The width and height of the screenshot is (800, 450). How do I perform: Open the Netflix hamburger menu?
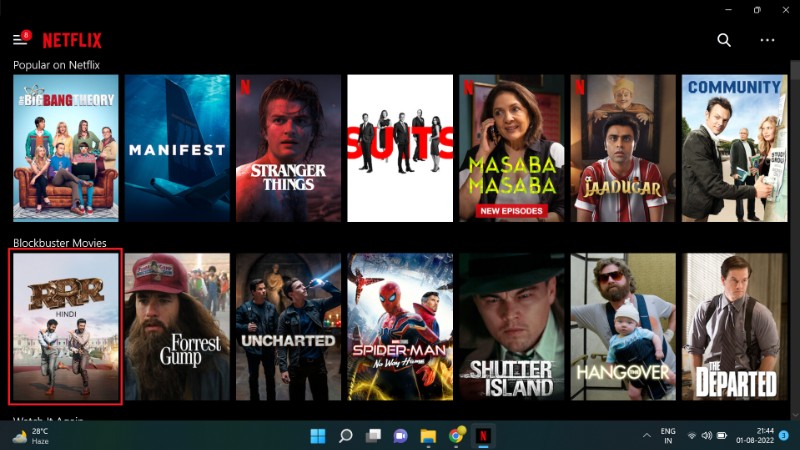pos(19,40)
